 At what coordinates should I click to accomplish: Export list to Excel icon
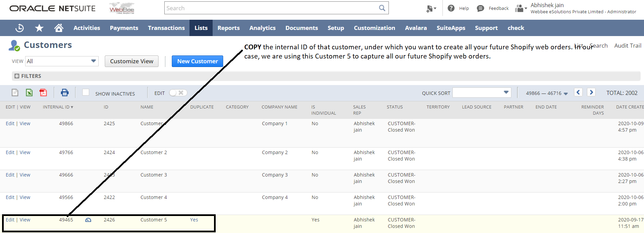coord(29,93)
